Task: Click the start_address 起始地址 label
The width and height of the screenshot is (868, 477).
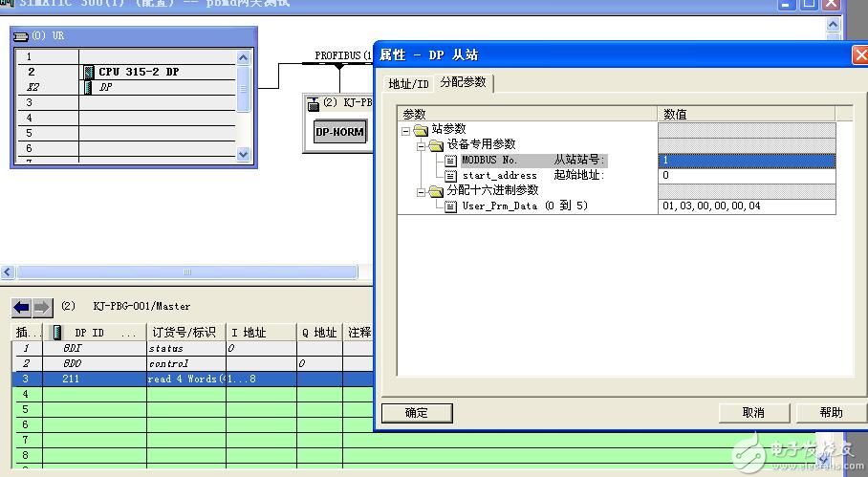Action: tap(533, 176)
